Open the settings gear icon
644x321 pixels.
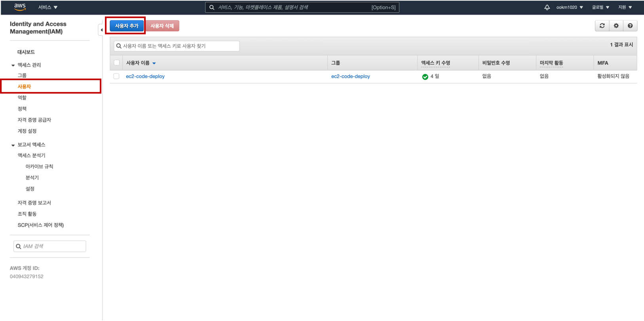click(x=616, y=26)
